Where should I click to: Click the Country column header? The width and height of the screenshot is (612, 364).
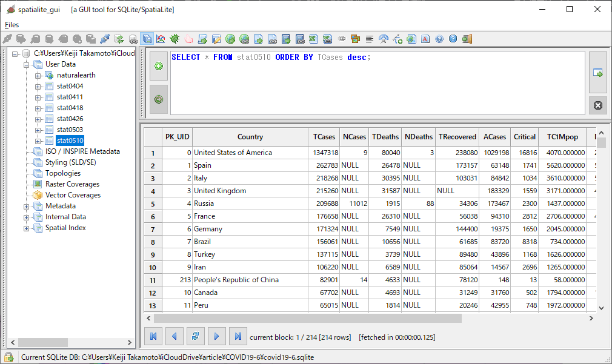tap(250, 137)
